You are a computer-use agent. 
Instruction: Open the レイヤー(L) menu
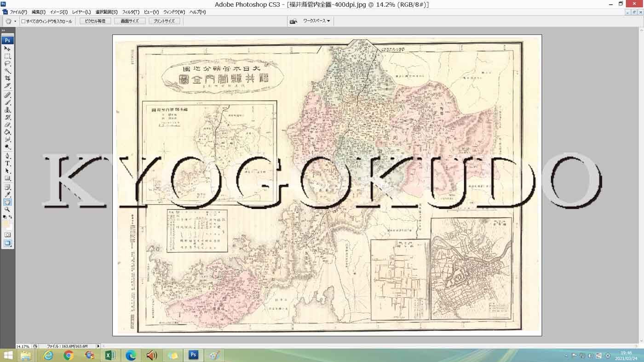(x=81, y=12)
